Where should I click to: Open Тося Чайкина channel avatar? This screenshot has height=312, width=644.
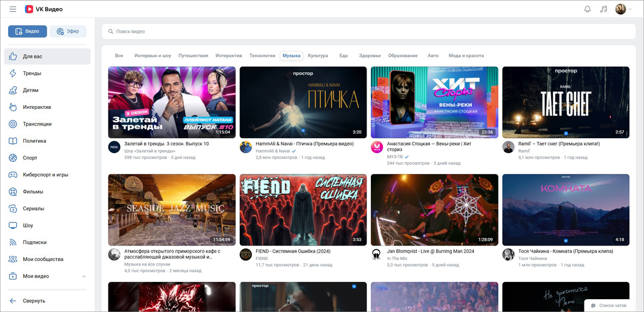click(509, 255)
